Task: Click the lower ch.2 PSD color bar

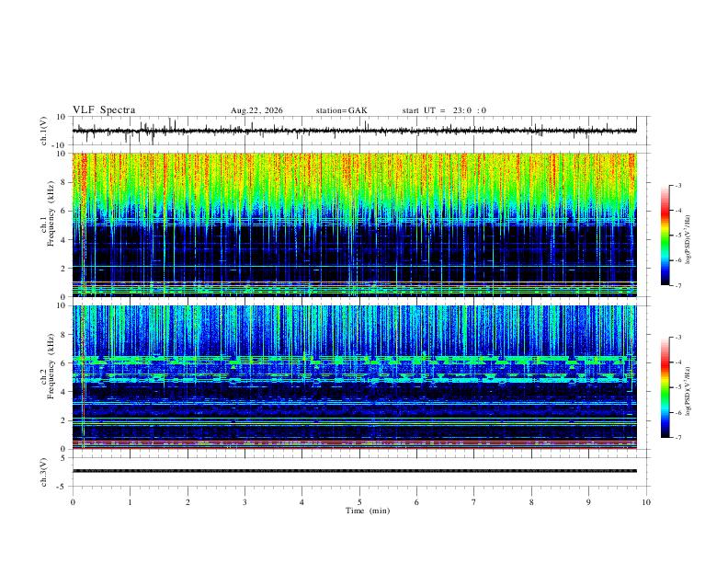Action: 665,387
